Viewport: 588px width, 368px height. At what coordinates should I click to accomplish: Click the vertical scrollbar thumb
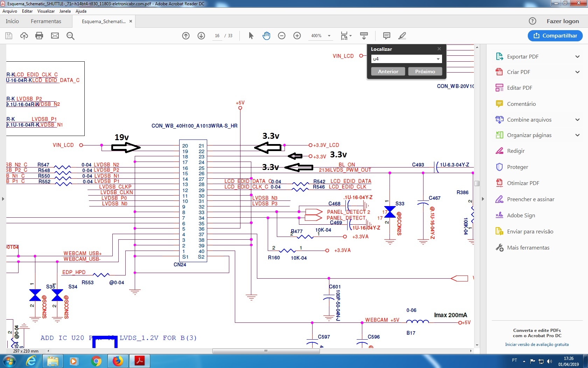pyautogui.click(x=477, y=183)
